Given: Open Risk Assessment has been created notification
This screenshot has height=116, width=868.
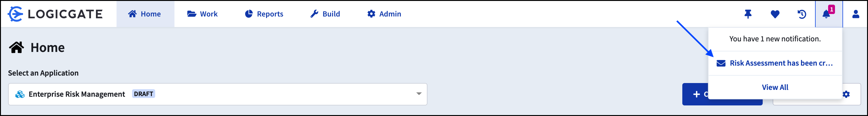Looking at the screenshot, I should coord(775,63).
